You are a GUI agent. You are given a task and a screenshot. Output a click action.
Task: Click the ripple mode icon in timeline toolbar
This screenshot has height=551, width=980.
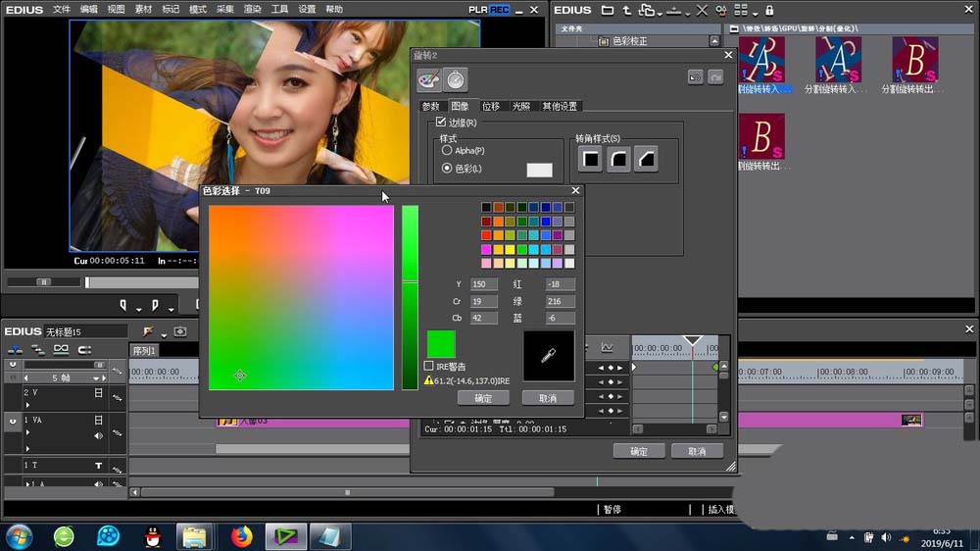(84, 350)
